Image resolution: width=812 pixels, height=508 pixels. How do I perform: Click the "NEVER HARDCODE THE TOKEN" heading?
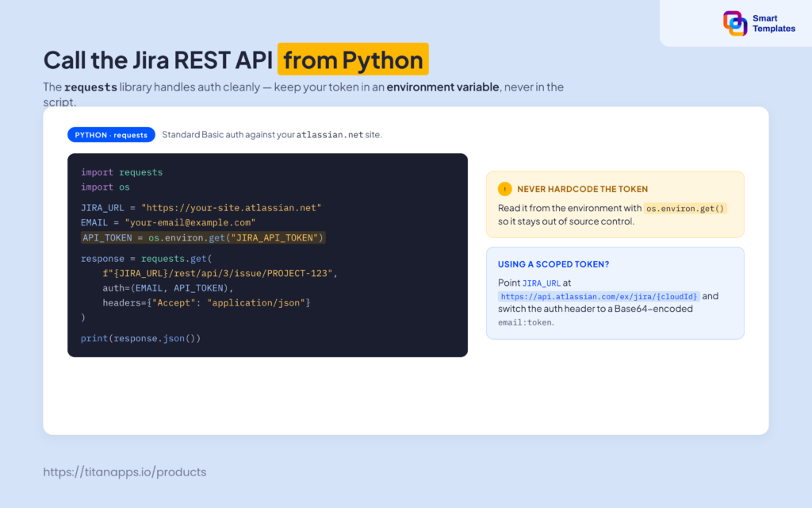(x=582, y=189)
